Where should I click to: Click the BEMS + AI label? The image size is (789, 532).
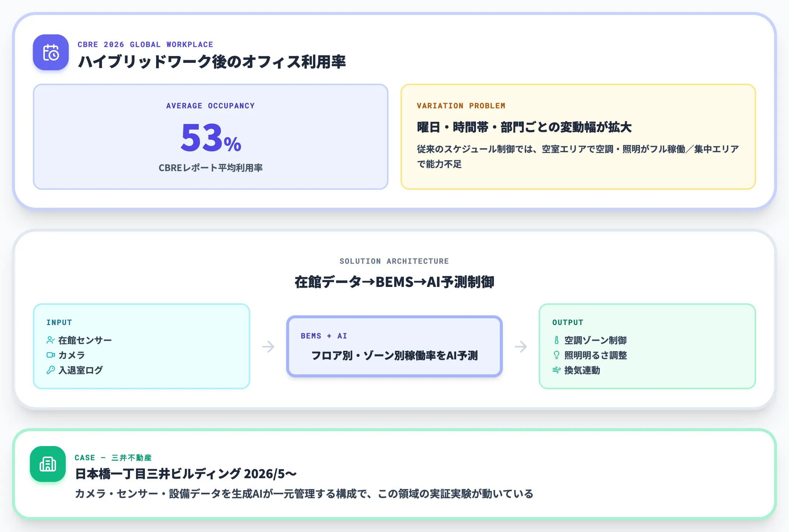(324, 336)
